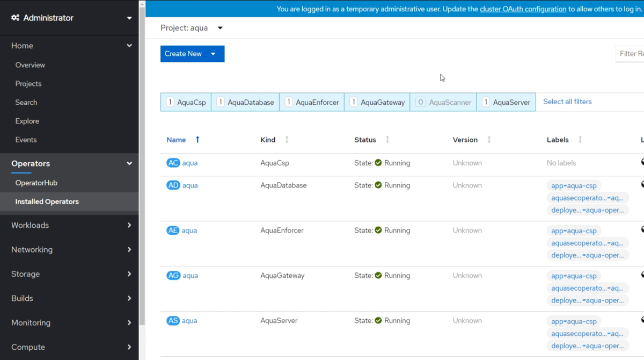Click the sidebar vertical scrollbar

click(x=142, y=161)
